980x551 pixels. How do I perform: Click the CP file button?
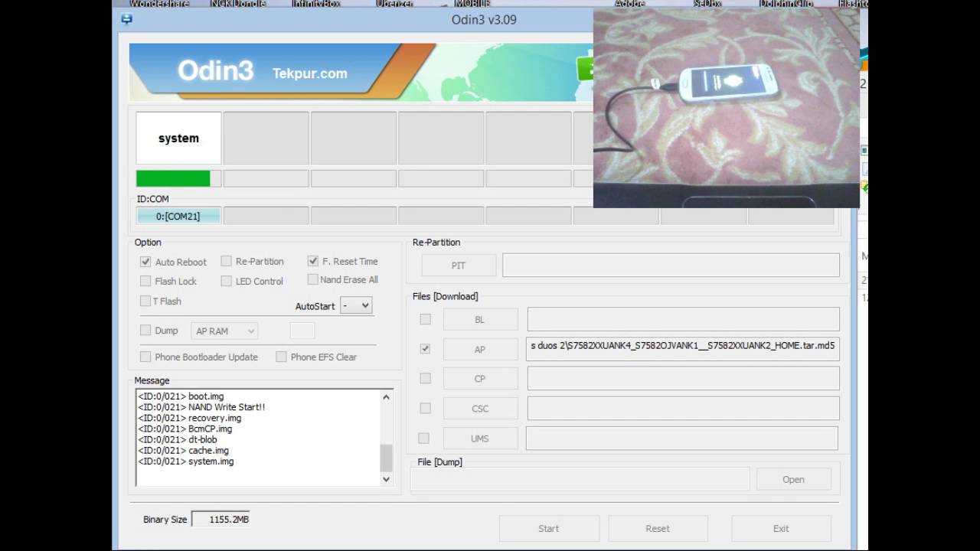pos(480,378)
